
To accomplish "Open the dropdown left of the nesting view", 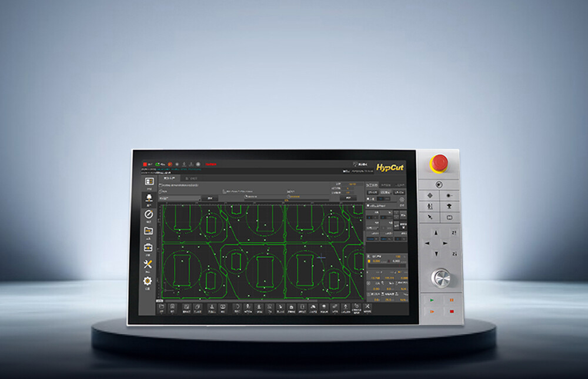I will [x=179, y=198].
